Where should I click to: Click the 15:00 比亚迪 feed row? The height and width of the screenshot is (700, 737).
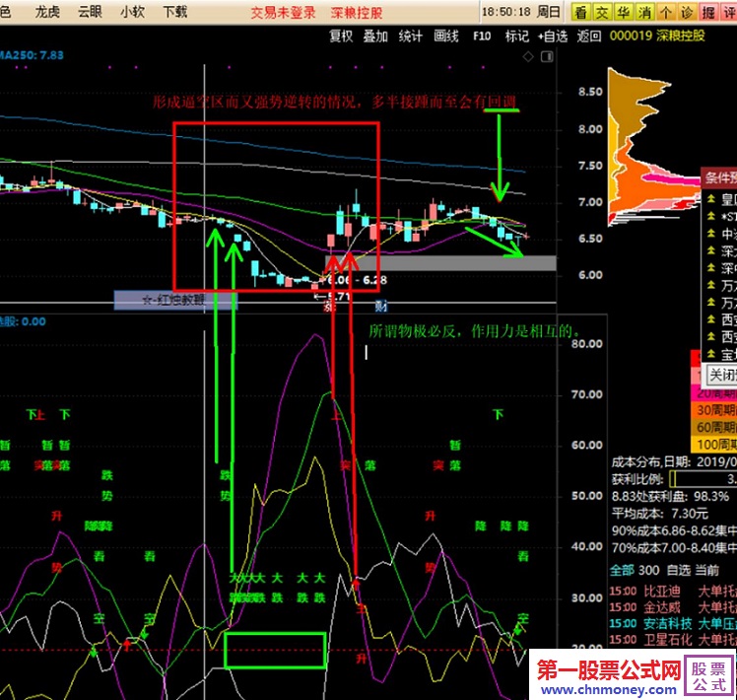coord(673,591)
